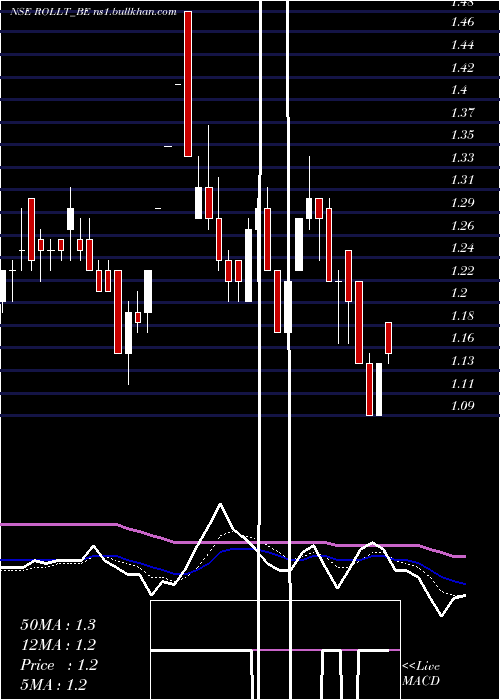Click the 12MA : 1.2 legend text
Viewport: 500px width, 700px height.
[58, 645]
